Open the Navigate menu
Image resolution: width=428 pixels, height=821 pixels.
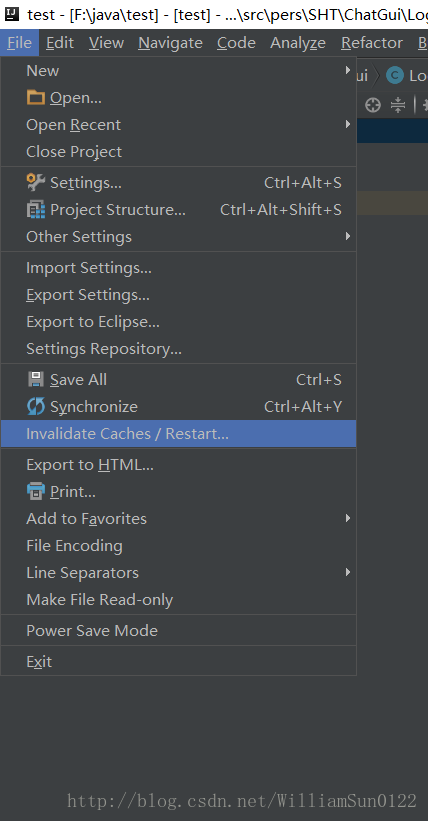(x=170, y=42)
